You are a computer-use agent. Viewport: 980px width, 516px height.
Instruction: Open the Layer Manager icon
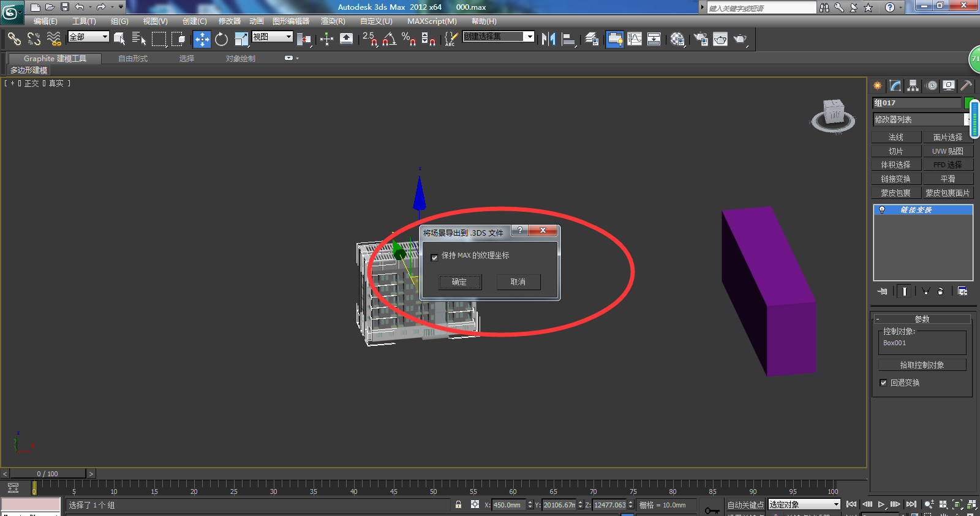[x=592, y=39]
